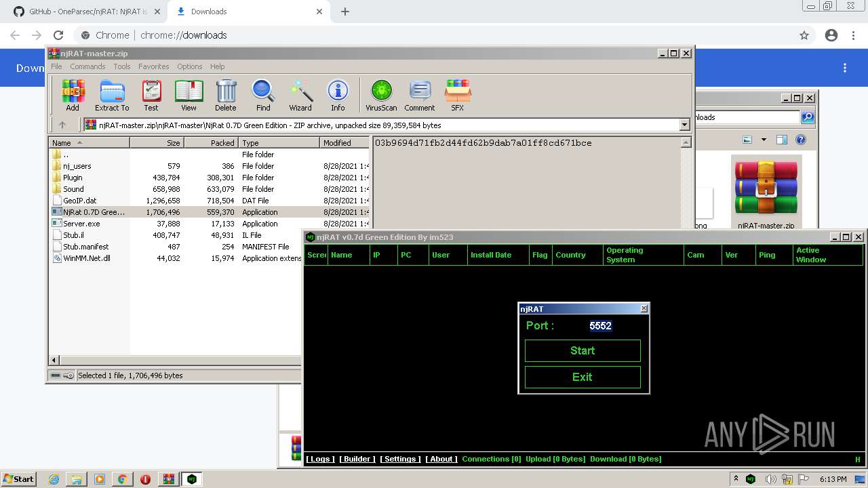868x488 pixels.
Task: Click the Add icon in WinRAR toolbar
Action: [73, 95]
